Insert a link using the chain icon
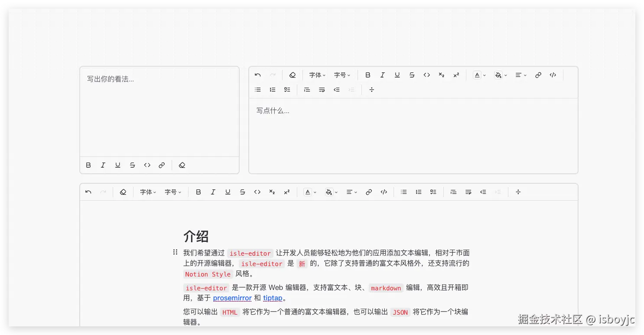 [538, 75]
